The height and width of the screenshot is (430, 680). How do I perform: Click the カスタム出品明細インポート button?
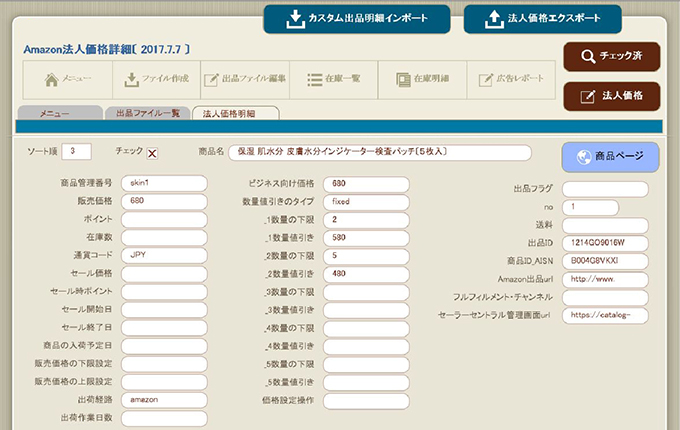point(356,19)
